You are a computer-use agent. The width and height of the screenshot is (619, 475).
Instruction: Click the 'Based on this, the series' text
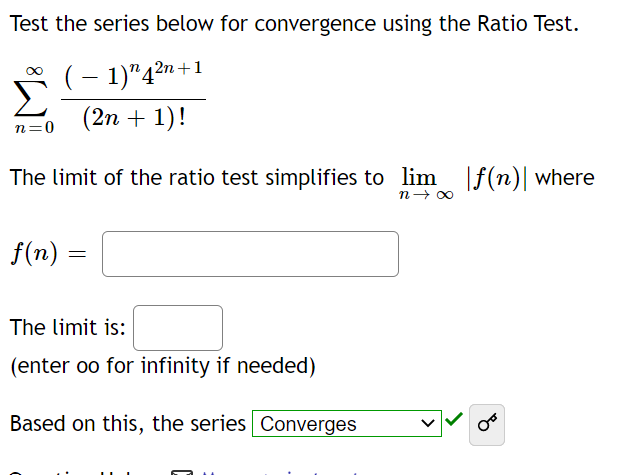tap(128, 424)
